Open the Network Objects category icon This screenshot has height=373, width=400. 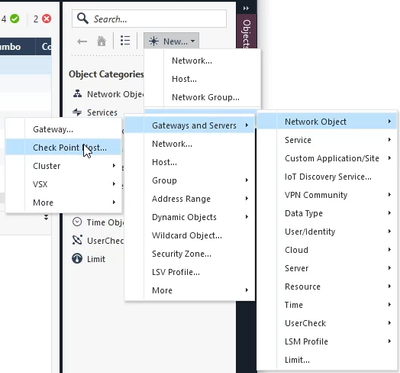77,94
